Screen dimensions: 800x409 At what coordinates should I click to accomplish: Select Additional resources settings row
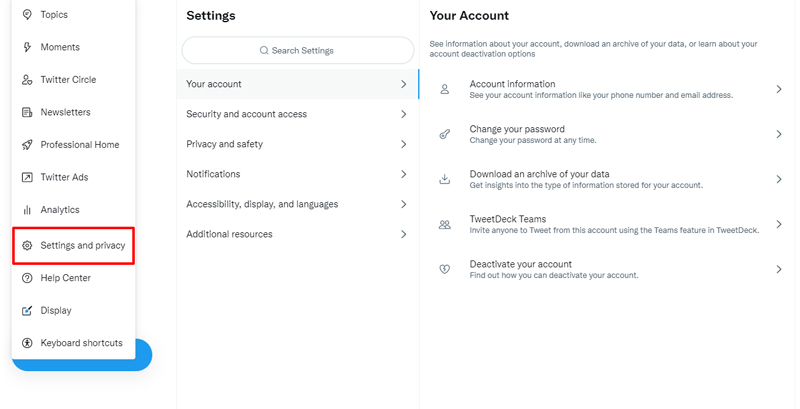[x=297, y=235]
